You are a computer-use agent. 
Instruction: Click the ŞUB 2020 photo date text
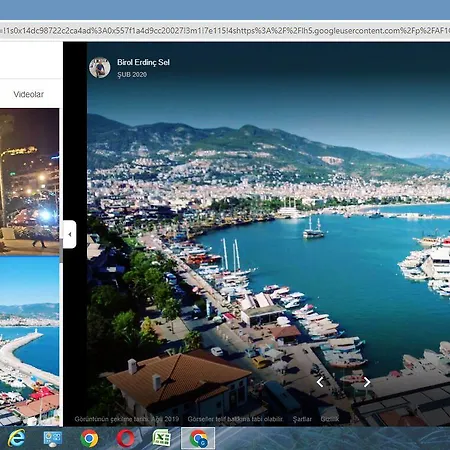tap(132, 75)
